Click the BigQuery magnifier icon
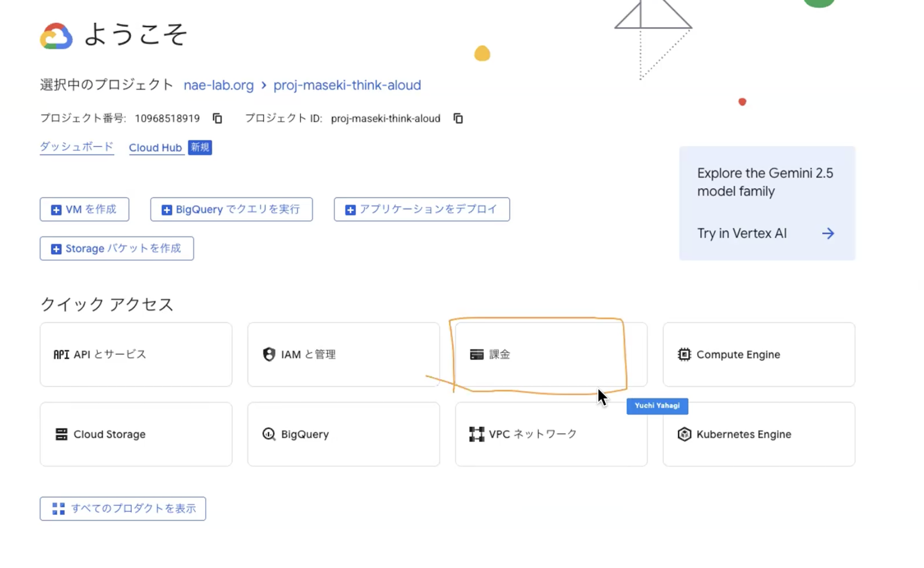 coord(269,434)
